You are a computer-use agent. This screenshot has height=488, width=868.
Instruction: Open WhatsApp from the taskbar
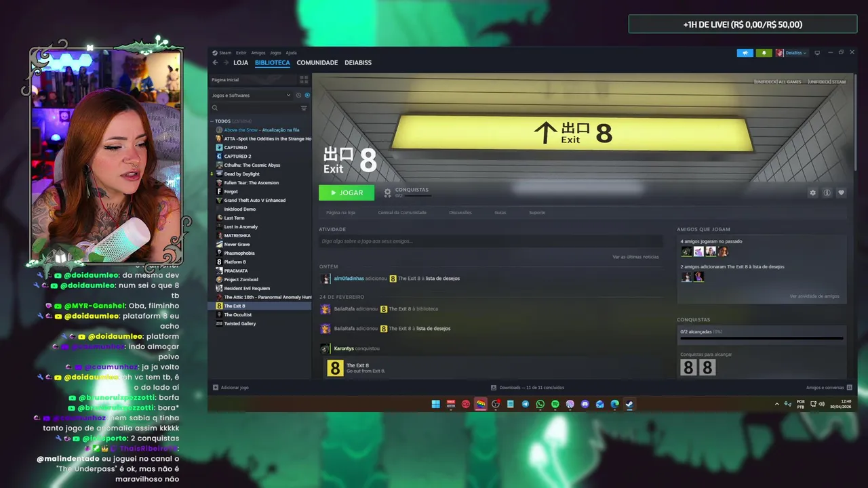coord(540,405)
